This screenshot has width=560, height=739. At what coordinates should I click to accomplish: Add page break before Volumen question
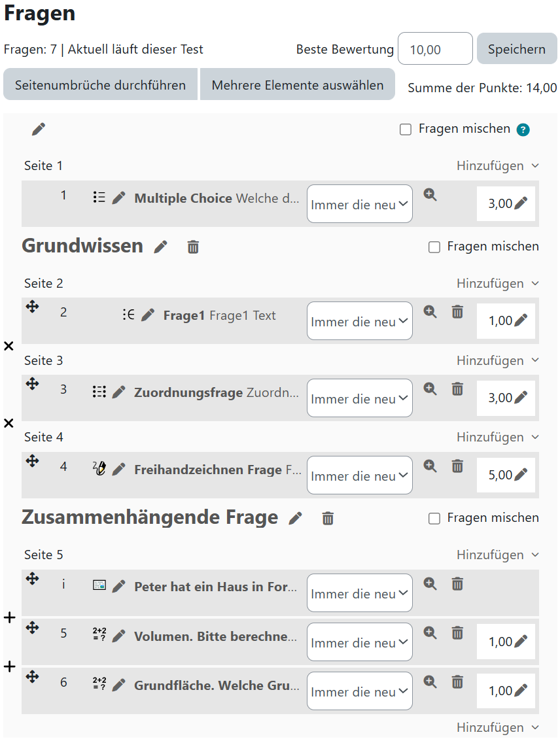pyautogui.click(x=9, y=617)
